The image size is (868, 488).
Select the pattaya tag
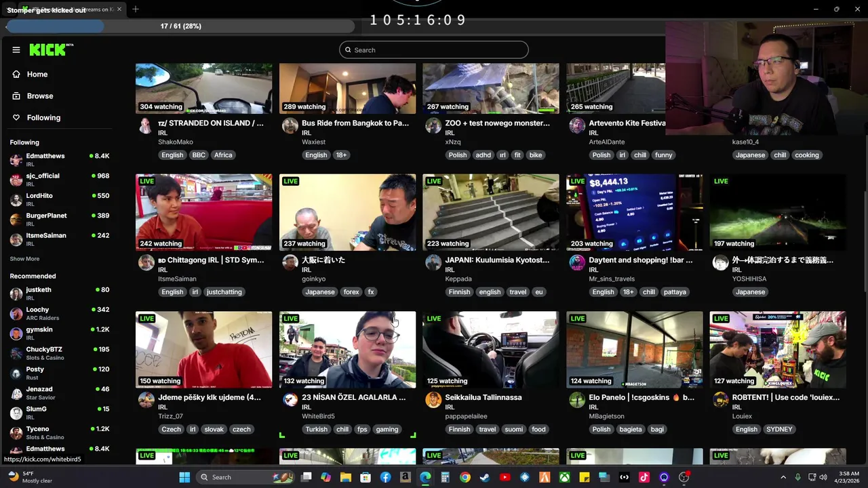pos(675,292)
